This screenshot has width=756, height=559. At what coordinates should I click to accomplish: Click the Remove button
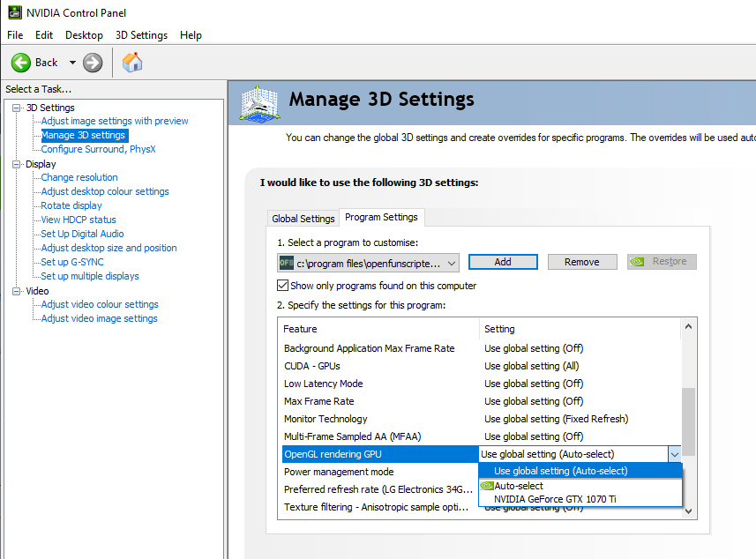[x=582, y=262]
